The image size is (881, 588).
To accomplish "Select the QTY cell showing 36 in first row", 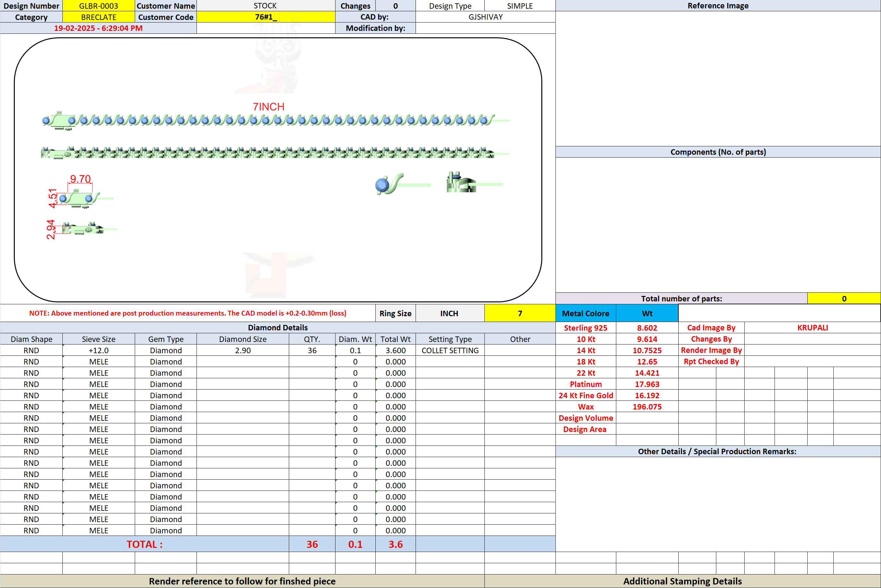I will point(312,350).
